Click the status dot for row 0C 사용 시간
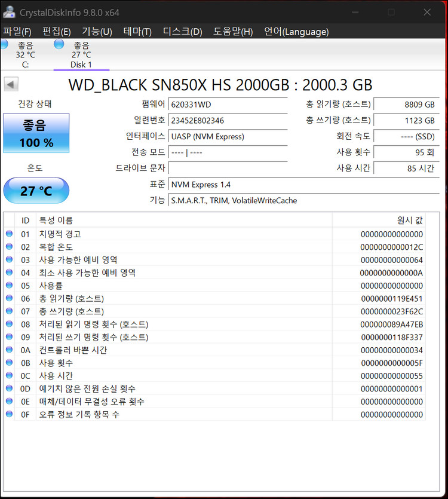 point(9,375)
